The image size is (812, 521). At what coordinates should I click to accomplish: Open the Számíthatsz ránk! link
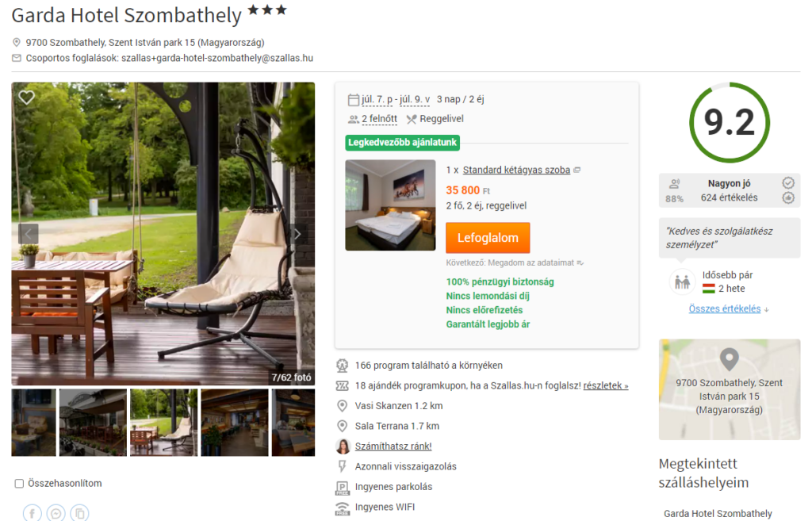tap(393, 446)
